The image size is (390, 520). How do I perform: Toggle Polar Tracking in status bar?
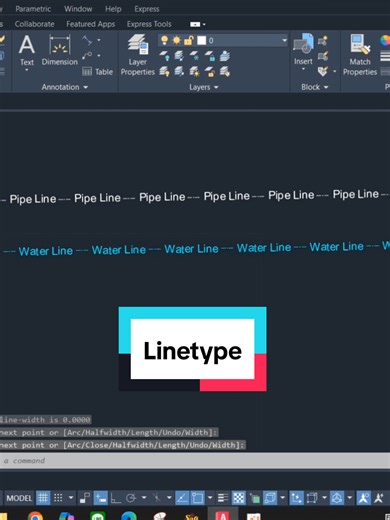point(131,498)
